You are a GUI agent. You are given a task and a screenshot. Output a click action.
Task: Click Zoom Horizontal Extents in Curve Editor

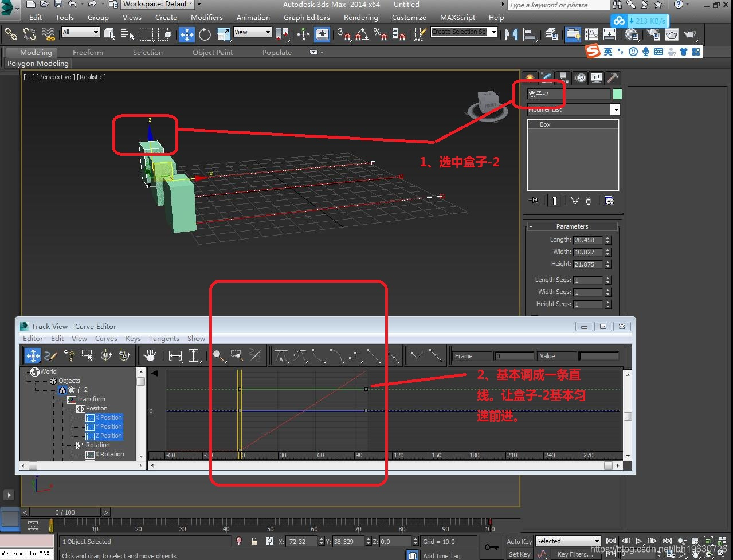(175, 356)
